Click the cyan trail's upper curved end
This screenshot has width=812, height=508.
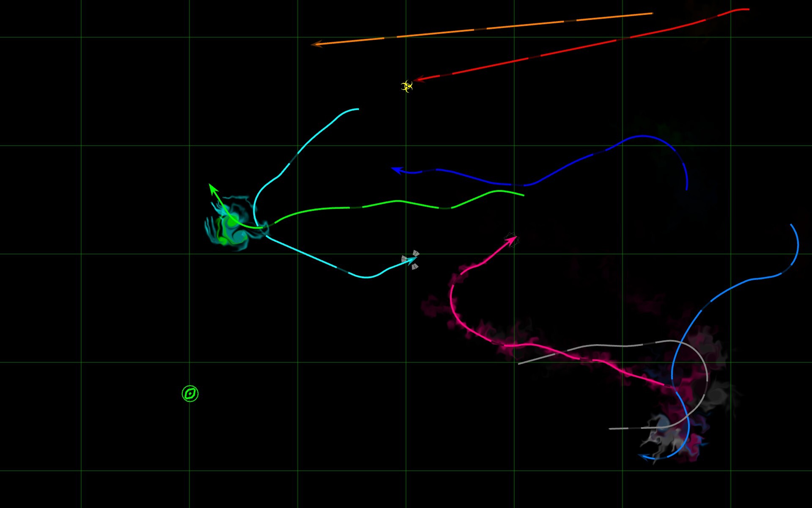[x=355, y=109]
